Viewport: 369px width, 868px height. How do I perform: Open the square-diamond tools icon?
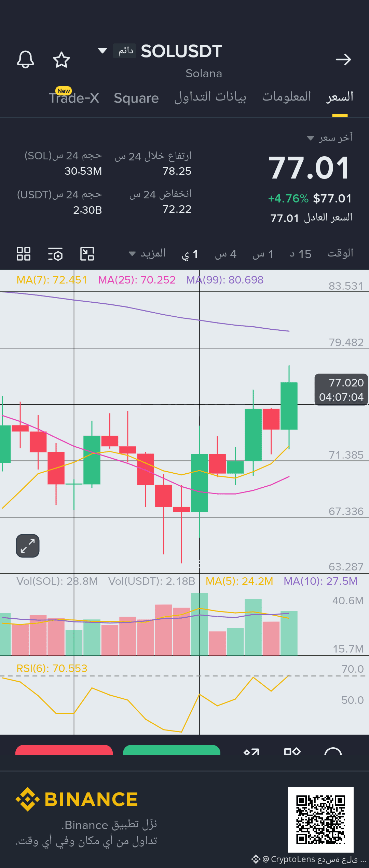[x=292, y=751]
